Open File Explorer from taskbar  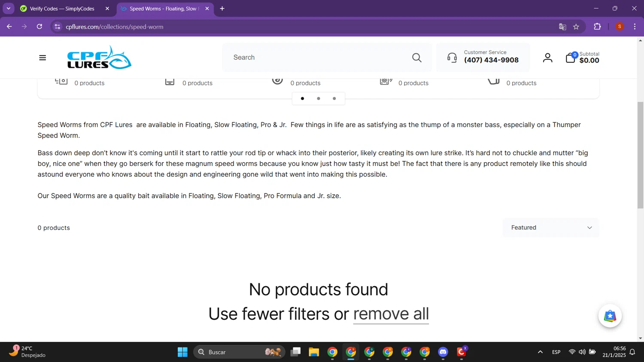click(314, 352)
